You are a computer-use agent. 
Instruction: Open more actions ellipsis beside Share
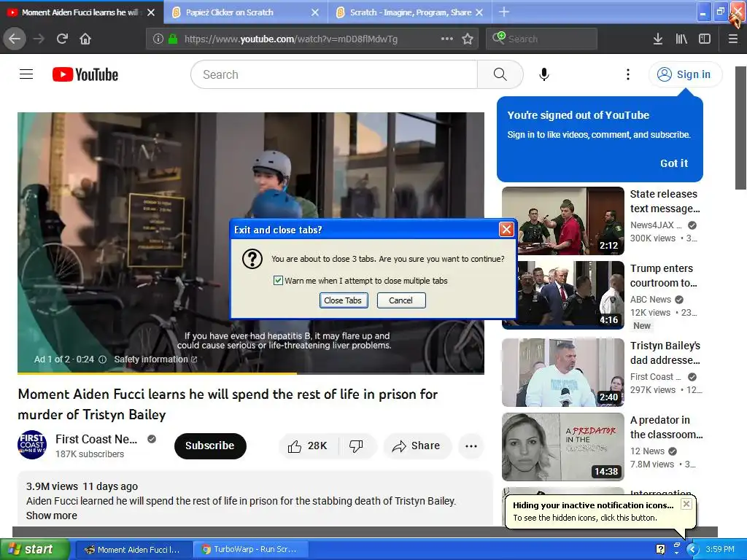(471, 446)
